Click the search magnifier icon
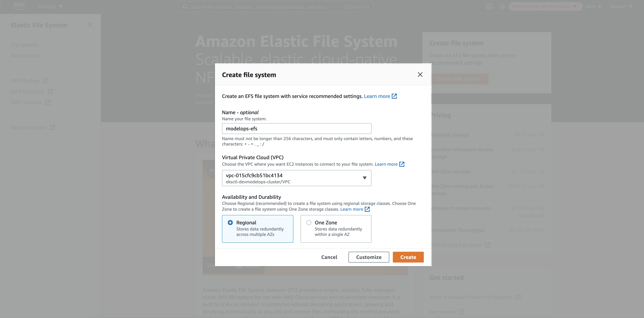This screenshot has height=318, width=644. 185,6
